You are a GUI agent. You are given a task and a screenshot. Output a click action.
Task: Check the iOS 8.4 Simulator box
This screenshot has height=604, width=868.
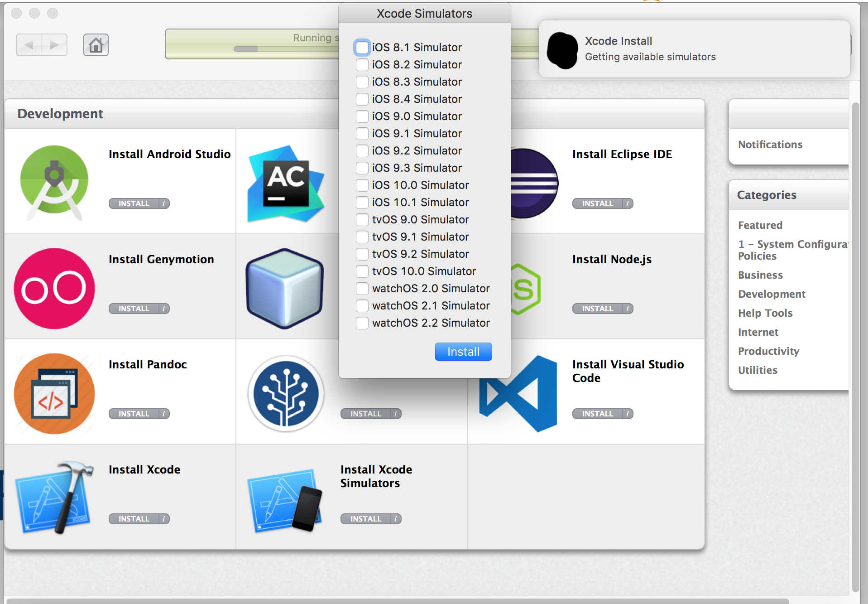(x=362, y=99)
